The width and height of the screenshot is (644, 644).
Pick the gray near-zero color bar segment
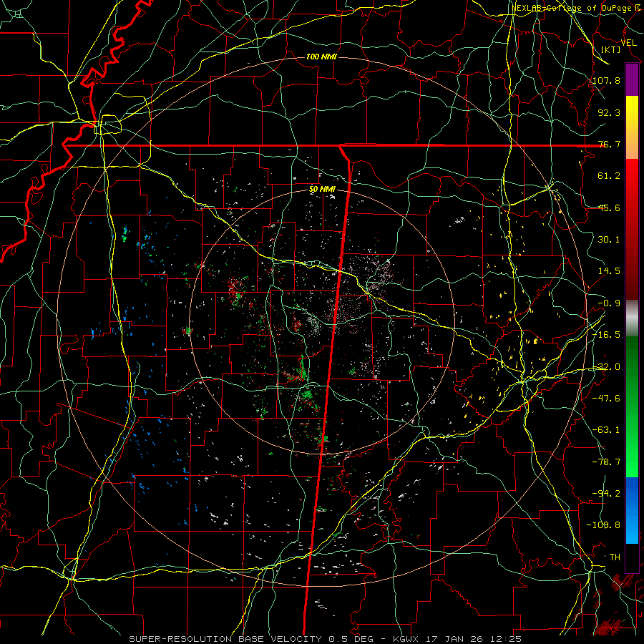(632, 318)
